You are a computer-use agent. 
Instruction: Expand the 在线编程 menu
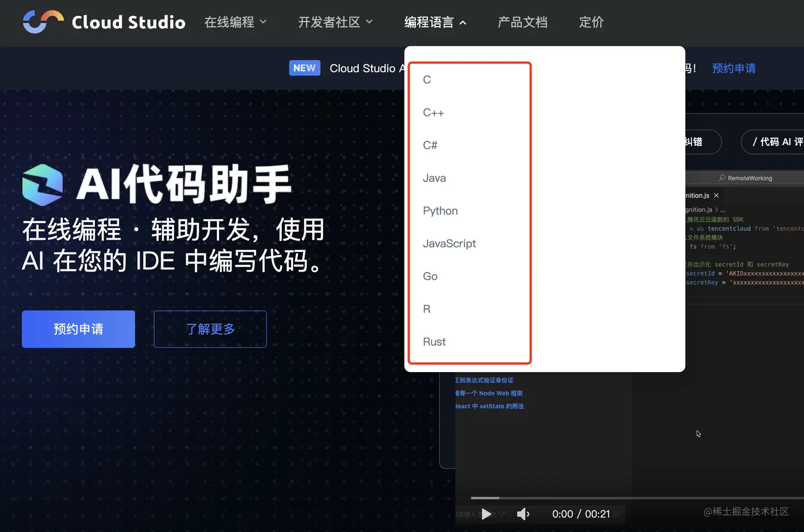(236, 22)
